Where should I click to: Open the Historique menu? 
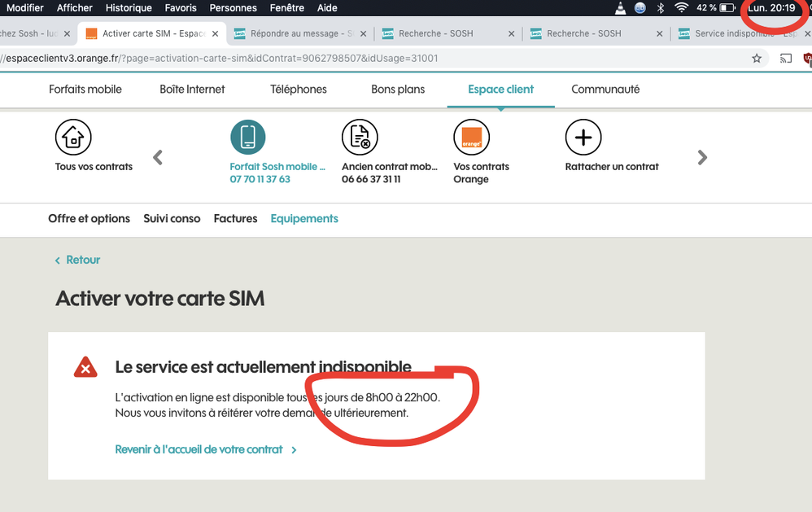click(129, 8)
